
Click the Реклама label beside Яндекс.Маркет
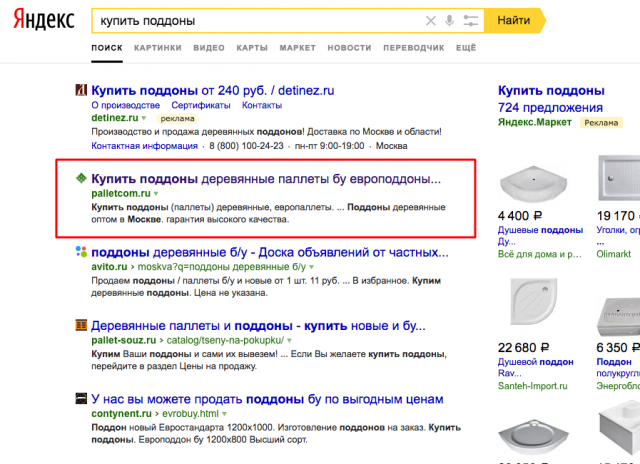pyautogui.click(x=601, y=122)
